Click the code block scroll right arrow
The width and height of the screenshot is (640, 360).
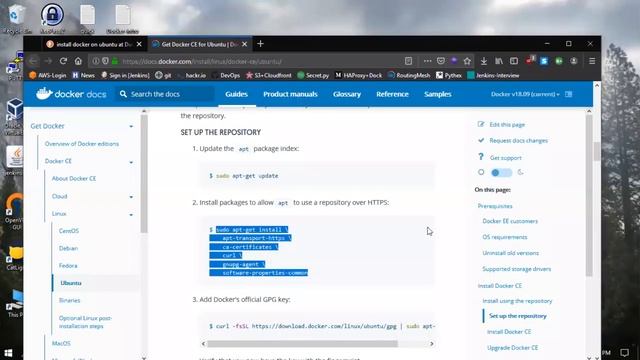pos(431,344)
